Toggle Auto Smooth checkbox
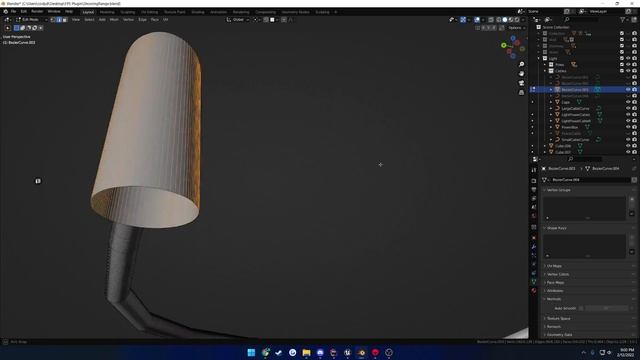The width and height of the screenshot is (640, 360). (x=581, y=308)
